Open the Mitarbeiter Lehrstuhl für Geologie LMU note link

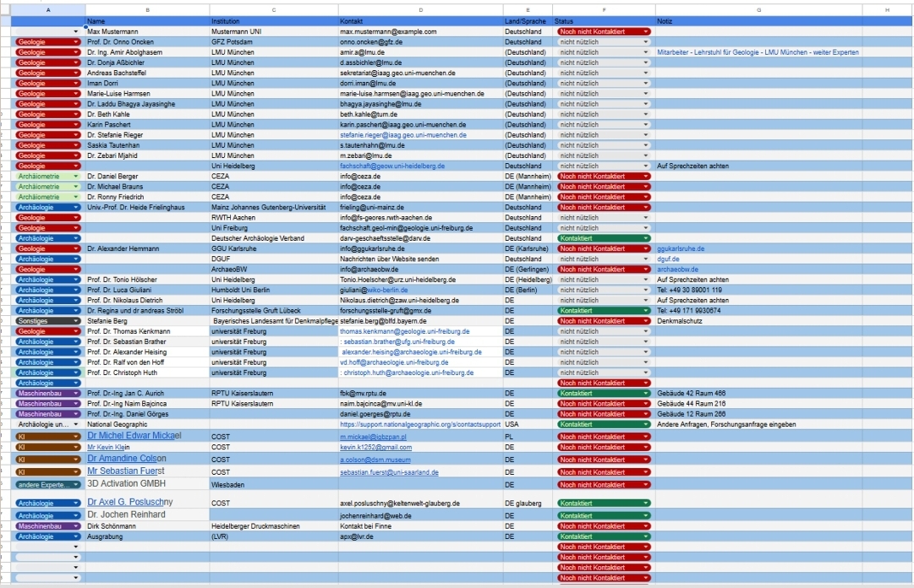(x=758, y=52)
